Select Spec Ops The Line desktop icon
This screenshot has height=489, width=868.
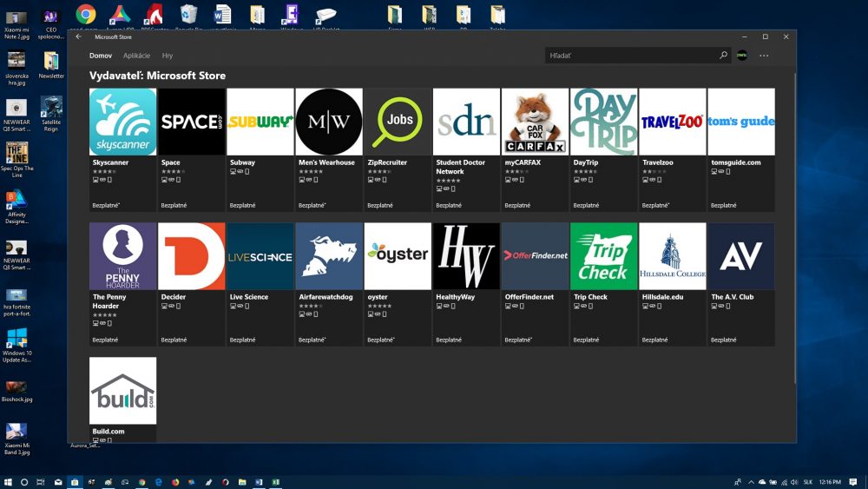(16, 160)
